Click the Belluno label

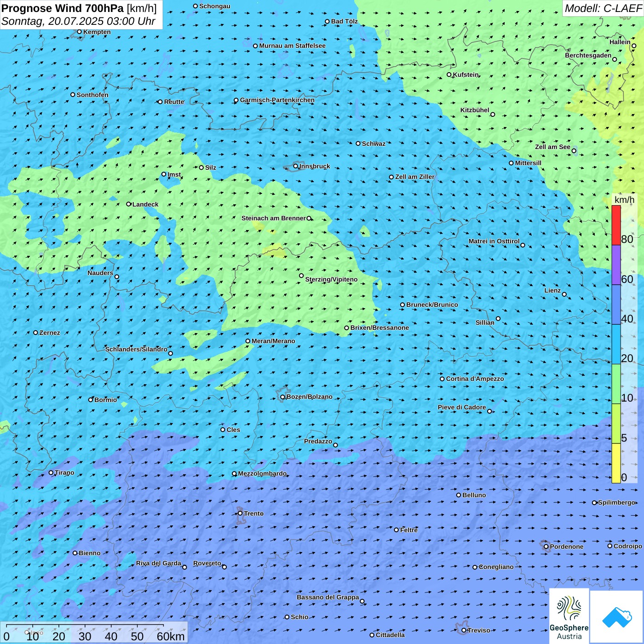coord(474,495)
